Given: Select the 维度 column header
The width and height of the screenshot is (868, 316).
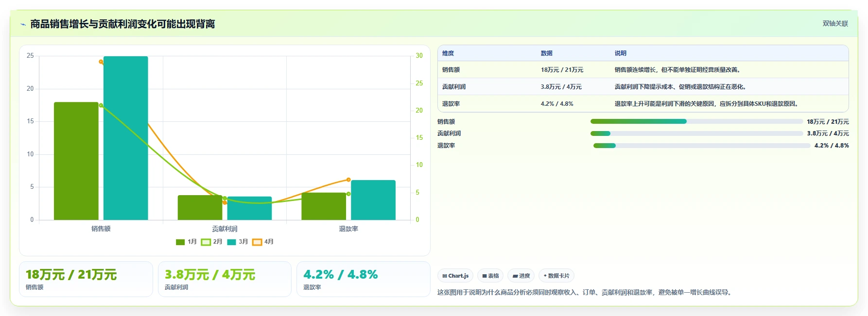Looking at the screenshot, I should [x=448, y=53].
